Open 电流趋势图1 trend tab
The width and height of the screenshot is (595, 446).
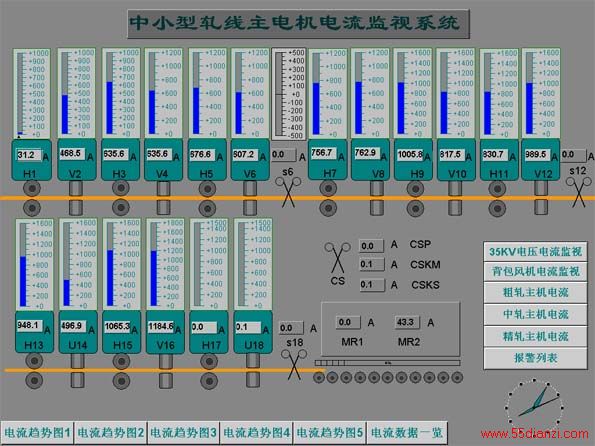37,432
